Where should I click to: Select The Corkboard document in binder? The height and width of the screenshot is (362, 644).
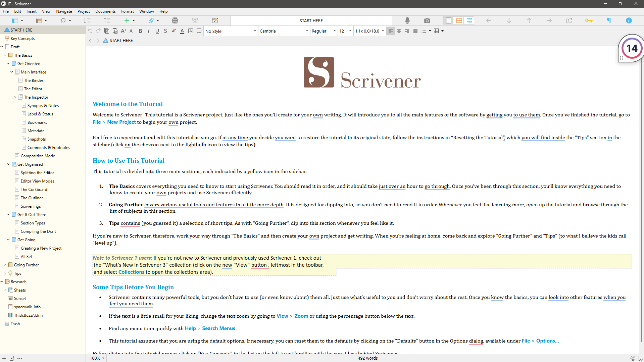tap(34, 190)
